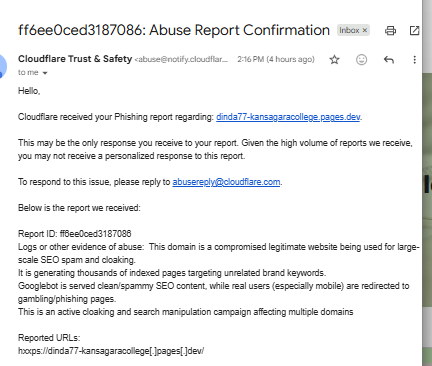Click the email subject Abuse Report Confirmation
This screenshot has width=432, height=366.
coord(173,30)
